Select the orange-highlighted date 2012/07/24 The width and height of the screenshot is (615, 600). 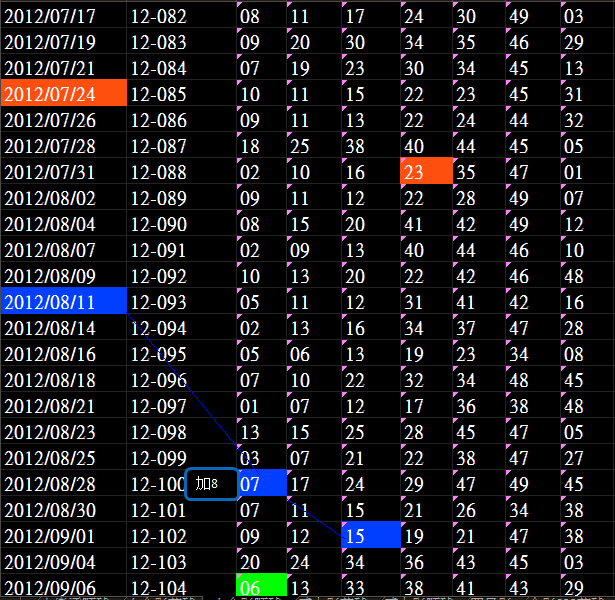(64, 94)
